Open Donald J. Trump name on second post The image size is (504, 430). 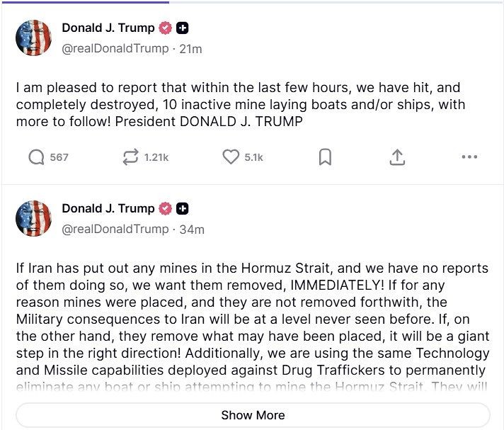[108, 209]
